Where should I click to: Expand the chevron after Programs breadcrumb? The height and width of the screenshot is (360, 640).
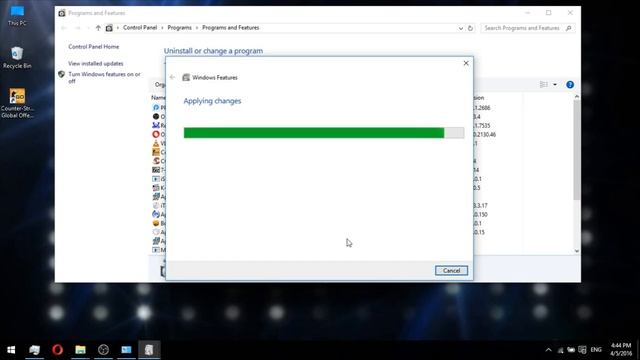pos(197,28)
